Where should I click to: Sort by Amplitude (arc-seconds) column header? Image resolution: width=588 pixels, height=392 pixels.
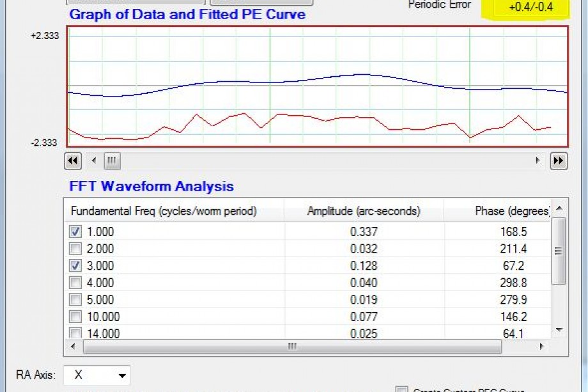(x=363, y=211)
